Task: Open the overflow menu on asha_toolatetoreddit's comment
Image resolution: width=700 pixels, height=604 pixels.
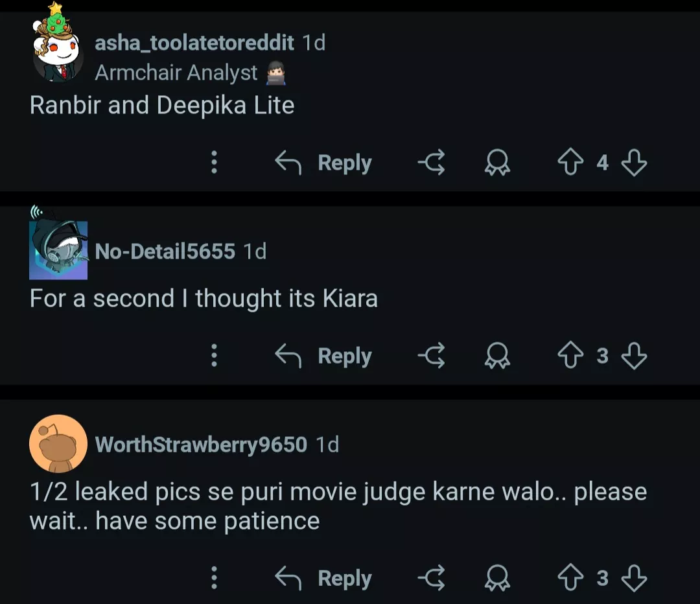Action: [214, 163]
